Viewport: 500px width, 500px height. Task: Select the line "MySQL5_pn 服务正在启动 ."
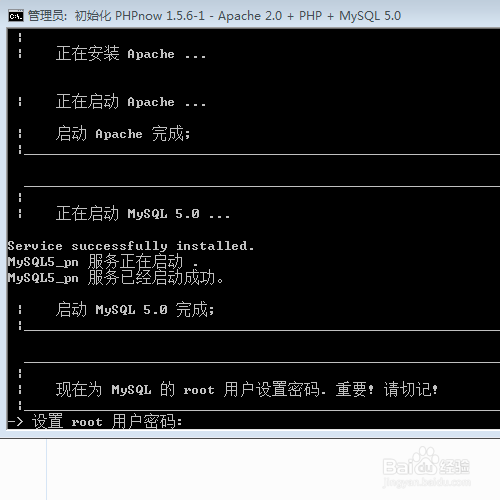coord(103,262)
